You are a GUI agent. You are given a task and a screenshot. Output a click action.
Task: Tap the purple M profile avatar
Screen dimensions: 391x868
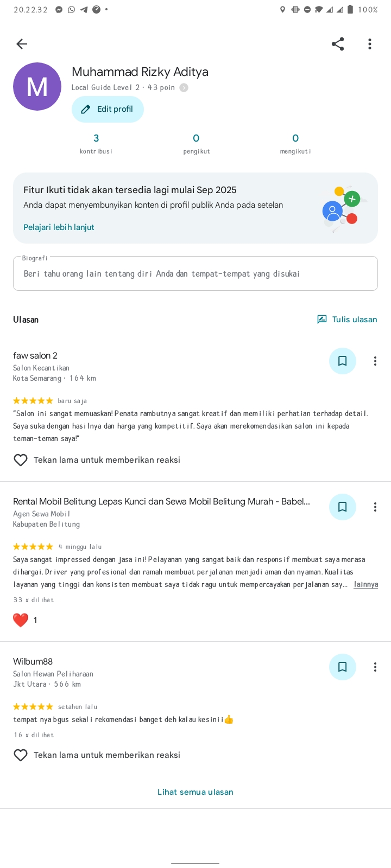click(x=37, y=86)
